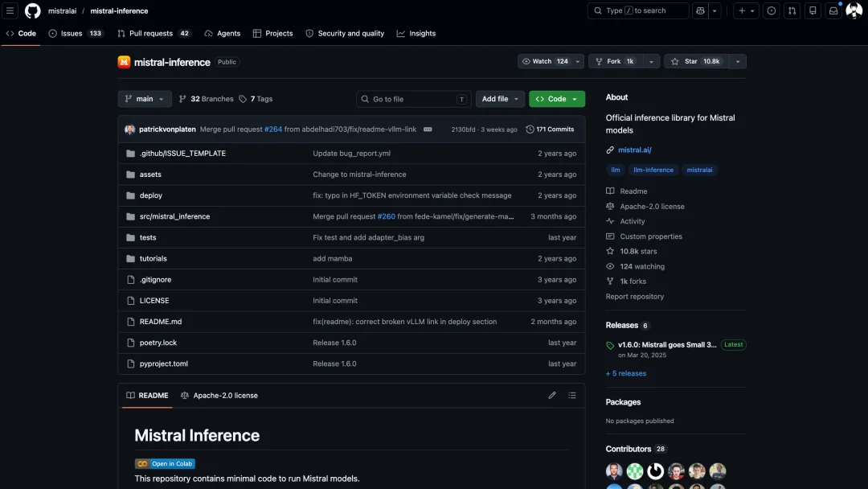The width and height of the screenshot is (868, 489).
Task: Click the file icon beside LICENSE
Action: coord(131,301)
